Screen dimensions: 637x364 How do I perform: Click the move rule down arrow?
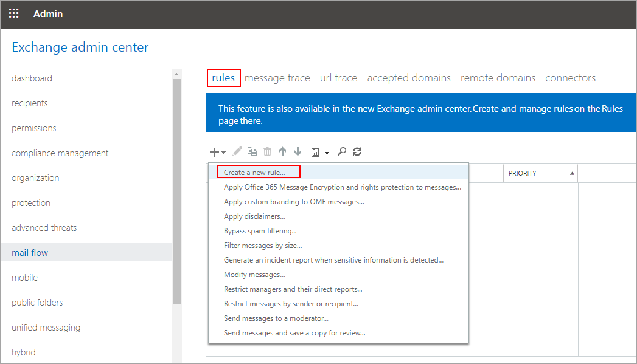click(x=298, y=152)
